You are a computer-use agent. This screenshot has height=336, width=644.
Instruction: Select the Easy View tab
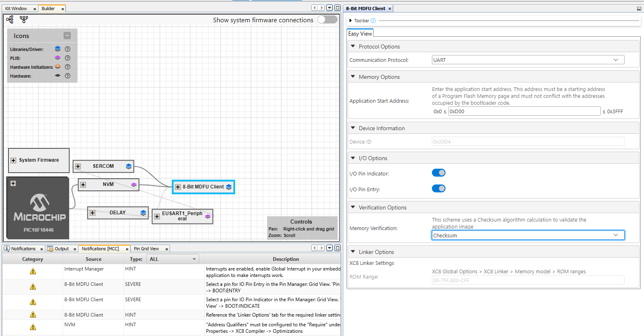click(x=360, y=34)
